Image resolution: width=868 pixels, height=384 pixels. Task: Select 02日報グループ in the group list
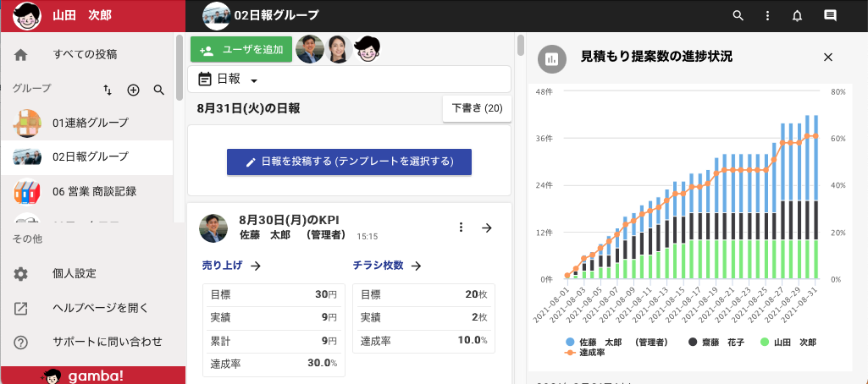point(87,157)
